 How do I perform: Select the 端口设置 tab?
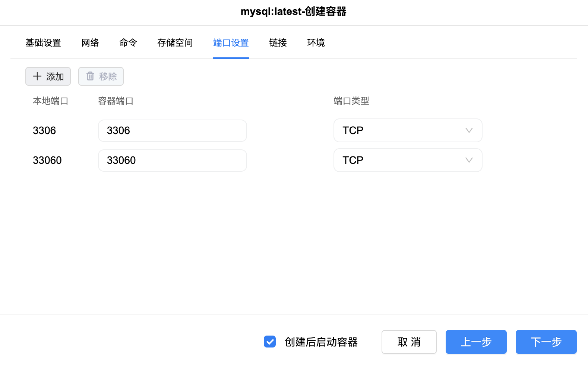point(231,43)
